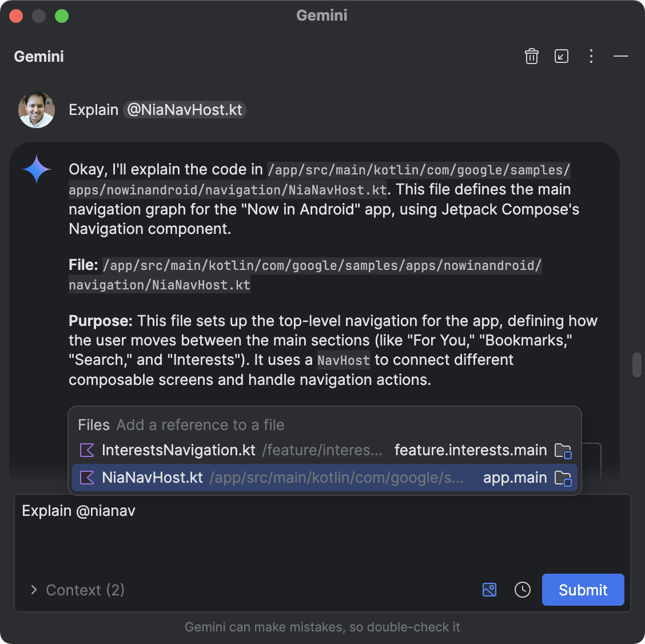The image size is (645, 644).
Task: Open prompt history clock icon
Action: (523, 590)
